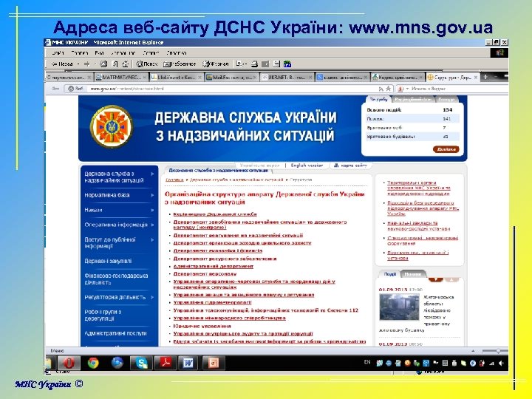532x399 pixels.
Task: Open the Державні закупівлі sidebar item
Action: point(108,261)
